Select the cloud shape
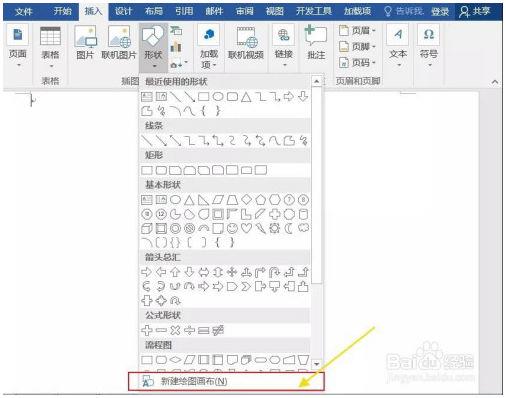The height and width of the screenshot is (398, 506). coord(303,228)
